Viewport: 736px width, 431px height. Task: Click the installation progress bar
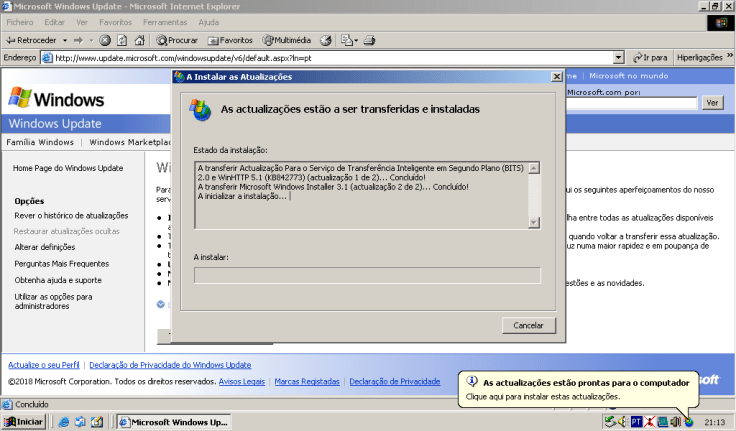367,275
